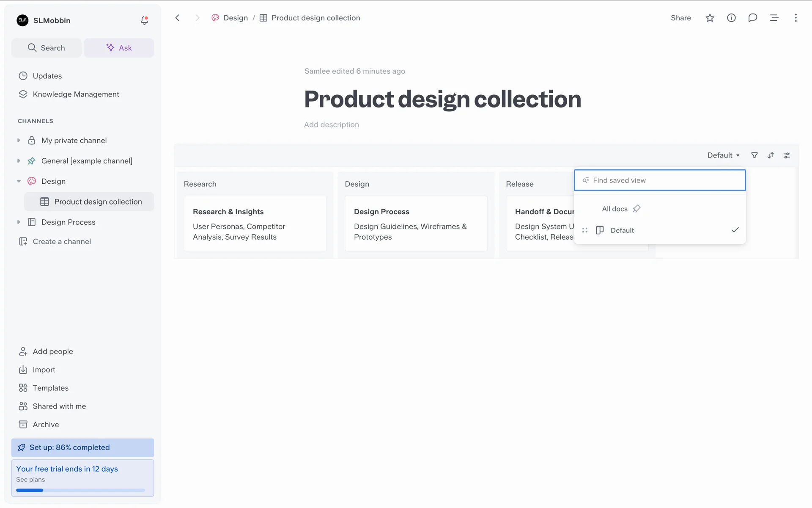Open the view settings sliders icon
This screenshot has width=812, height=508.
(787, 155)
